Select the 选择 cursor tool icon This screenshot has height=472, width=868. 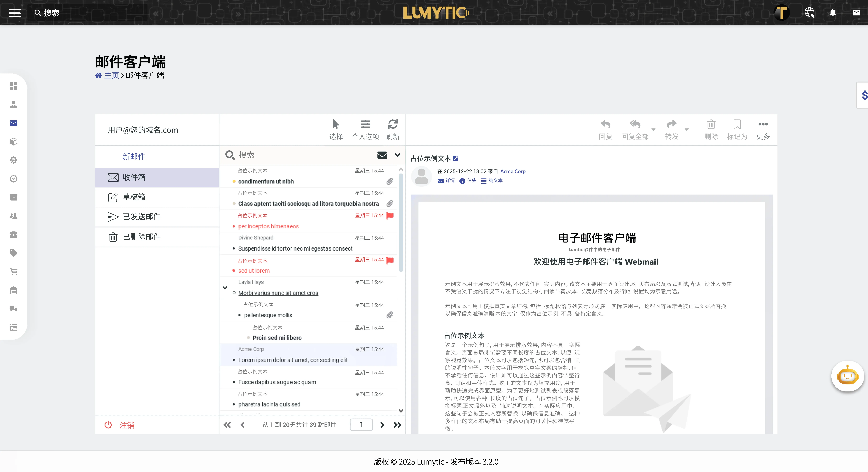point(336,124)
